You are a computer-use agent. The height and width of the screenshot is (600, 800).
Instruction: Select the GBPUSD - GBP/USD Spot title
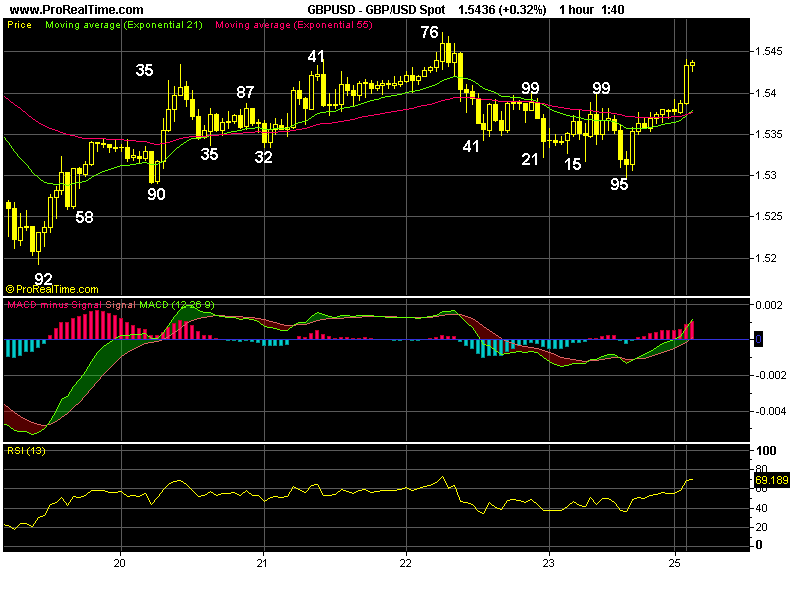(376, 10)
